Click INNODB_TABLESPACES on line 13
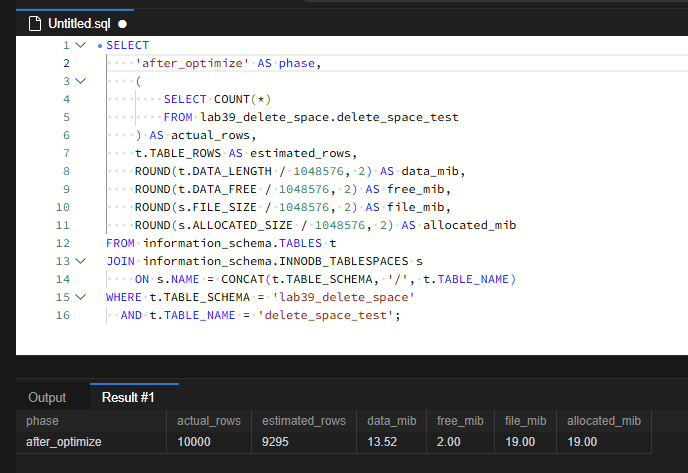 [344, 261]
